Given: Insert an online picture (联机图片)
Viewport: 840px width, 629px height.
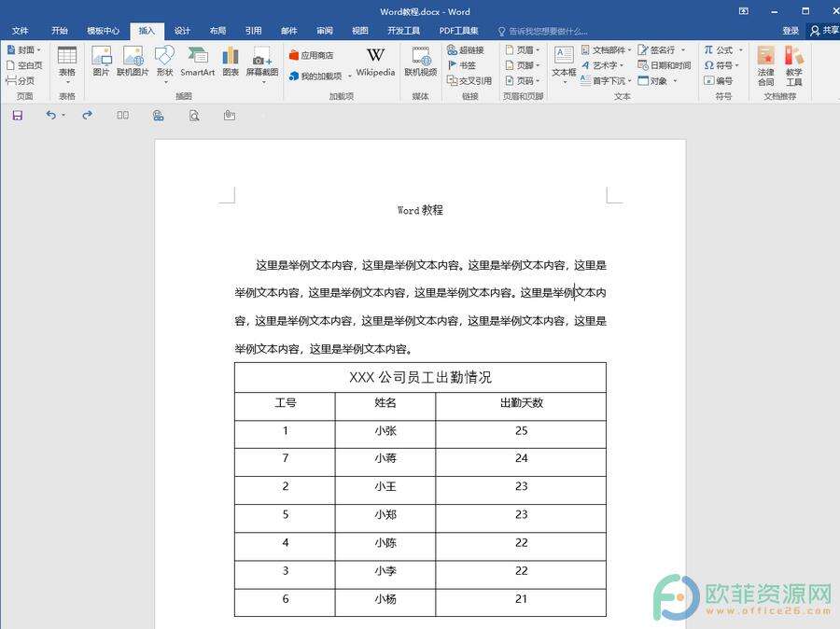Looking at the screenshot, I should tap(133, 62).
